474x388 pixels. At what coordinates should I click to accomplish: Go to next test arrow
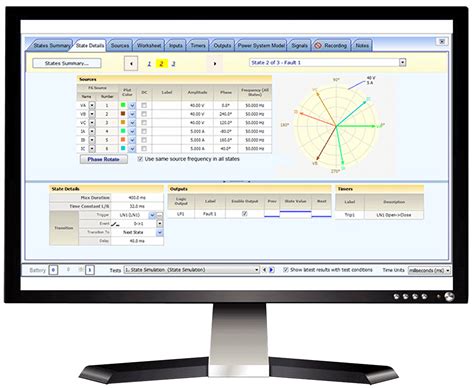pyautogui.click(x=272, y=270)
